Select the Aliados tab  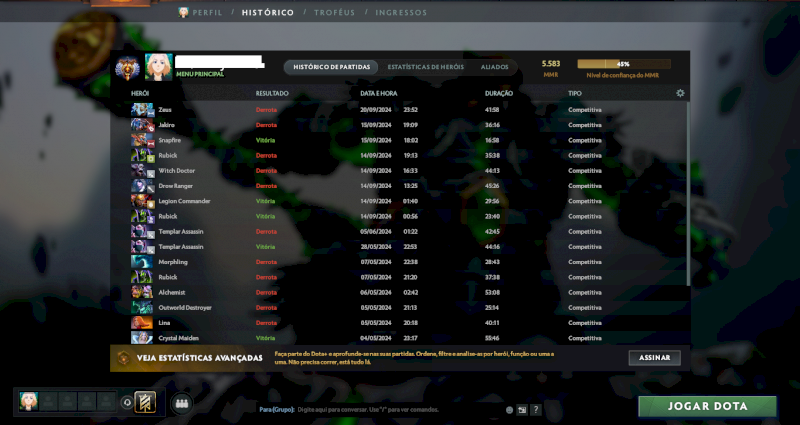pyautogui.click(x=494, y=67)
